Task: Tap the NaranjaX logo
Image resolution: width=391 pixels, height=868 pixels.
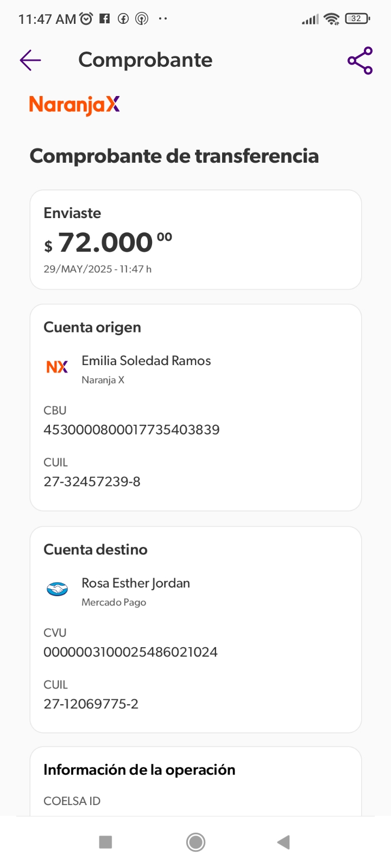Action: click(74, 105)
